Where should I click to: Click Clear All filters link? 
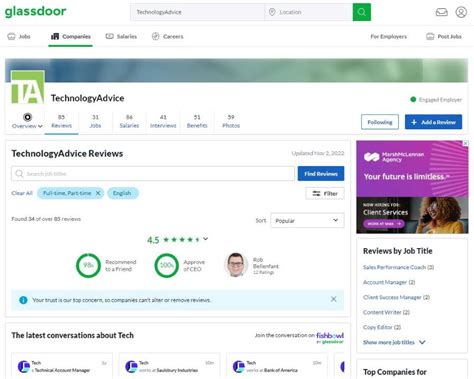(22, 193)
